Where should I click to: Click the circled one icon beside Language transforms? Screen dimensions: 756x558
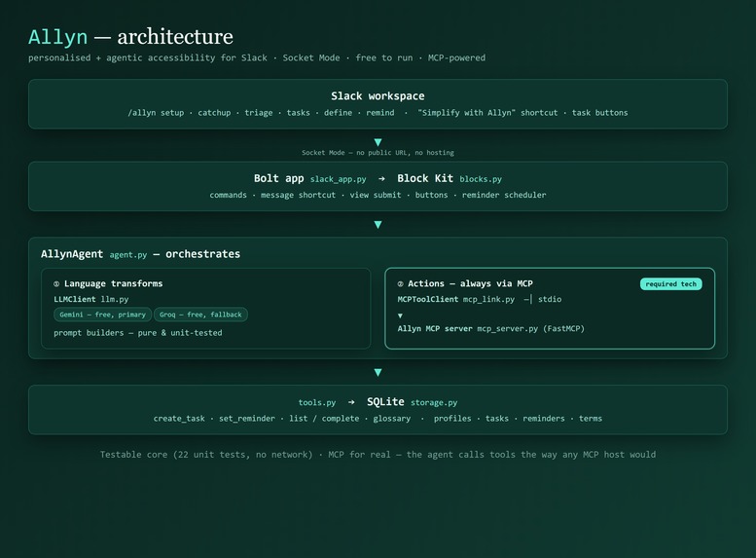point(56,283)
